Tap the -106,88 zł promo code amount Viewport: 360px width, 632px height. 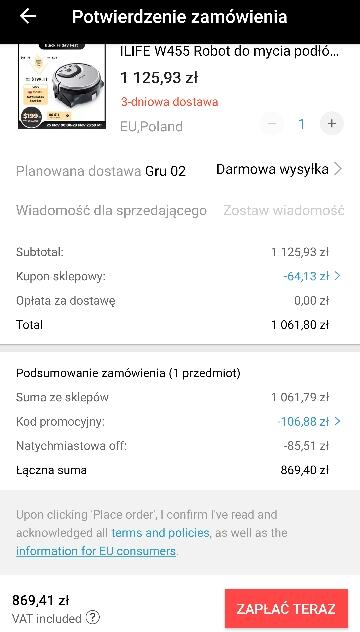pos(303,422)
